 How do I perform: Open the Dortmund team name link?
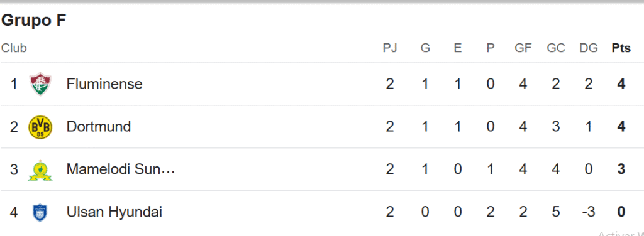pos(99,127)
